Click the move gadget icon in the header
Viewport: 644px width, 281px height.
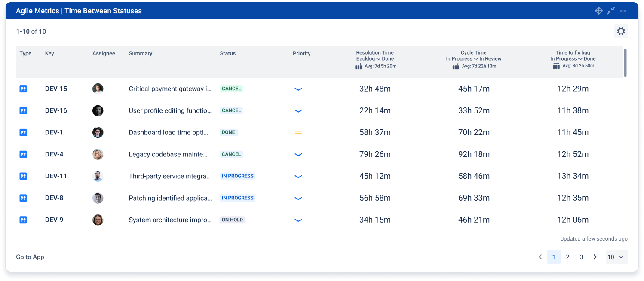click(599, 11)
